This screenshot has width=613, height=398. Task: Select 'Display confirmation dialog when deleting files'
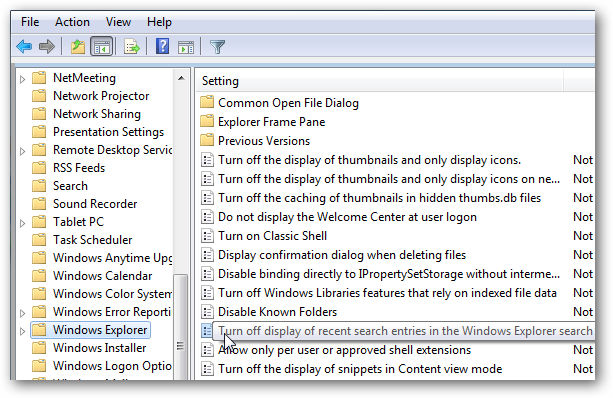[x=342, y=255]
